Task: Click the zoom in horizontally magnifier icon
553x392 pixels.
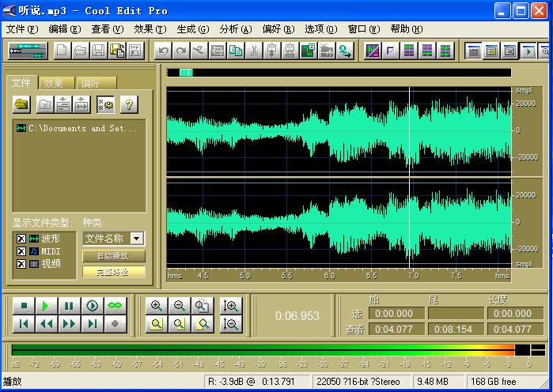Action: point(157,306)
